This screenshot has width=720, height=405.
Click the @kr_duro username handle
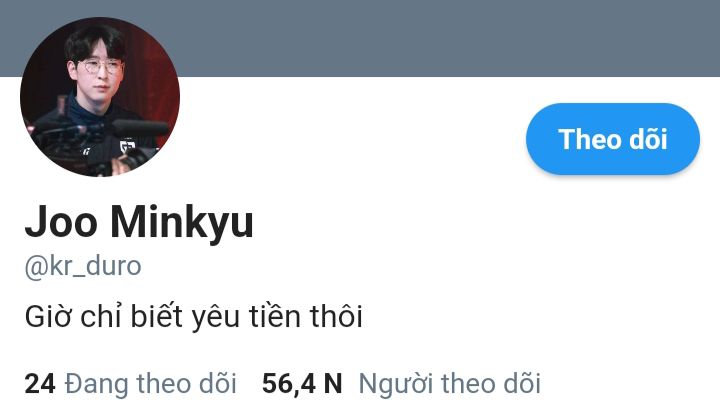point(83,266)
